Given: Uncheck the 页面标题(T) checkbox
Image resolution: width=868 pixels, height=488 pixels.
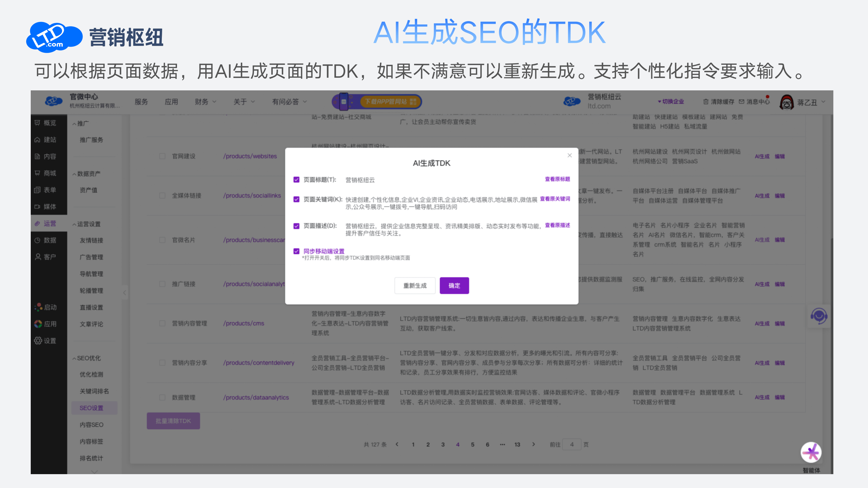Looking at the screenshot, I should (x=297, y=180).
